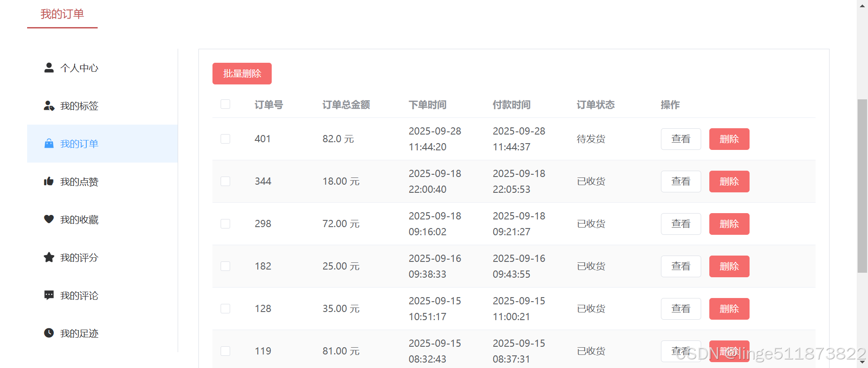Click the clock icon beside 我的足迹
868x368 pixels.
click(x=49, y=333)
